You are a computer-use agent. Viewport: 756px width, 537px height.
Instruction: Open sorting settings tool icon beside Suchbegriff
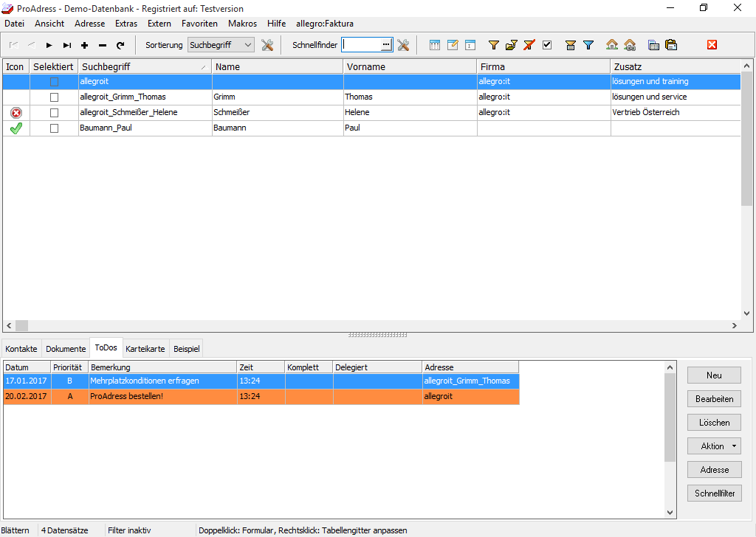click(x=267, y=45)
